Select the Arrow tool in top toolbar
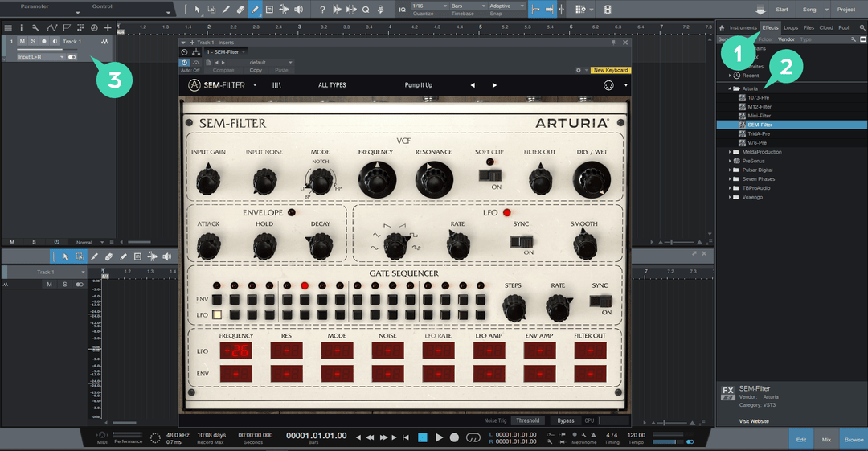Image resolution: width=868 pixels, height=451 pixels. (197, 10)
